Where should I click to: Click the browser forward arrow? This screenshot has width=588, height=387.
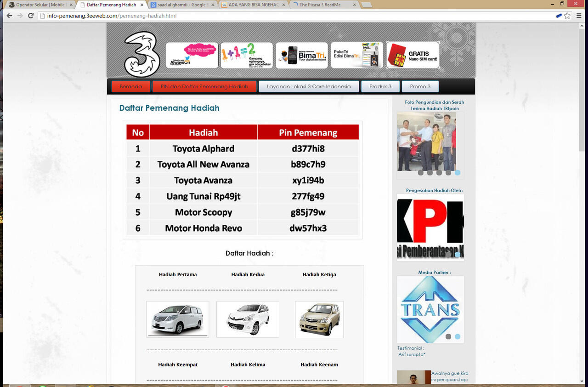20,16
